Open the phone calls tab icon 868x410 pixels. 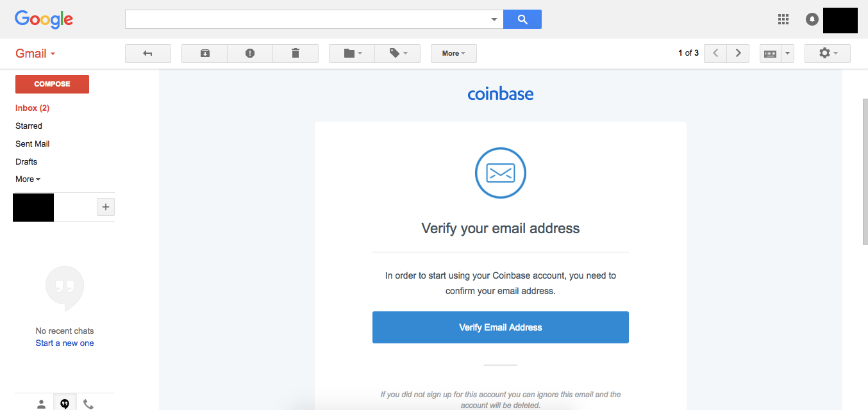pyautogui.click(x=88, y=404)
